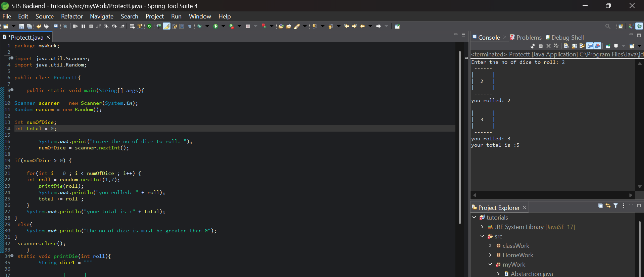Screen dimensions: 644x277
Task: Collapse the myWork package
Action: tap(490, 264)
